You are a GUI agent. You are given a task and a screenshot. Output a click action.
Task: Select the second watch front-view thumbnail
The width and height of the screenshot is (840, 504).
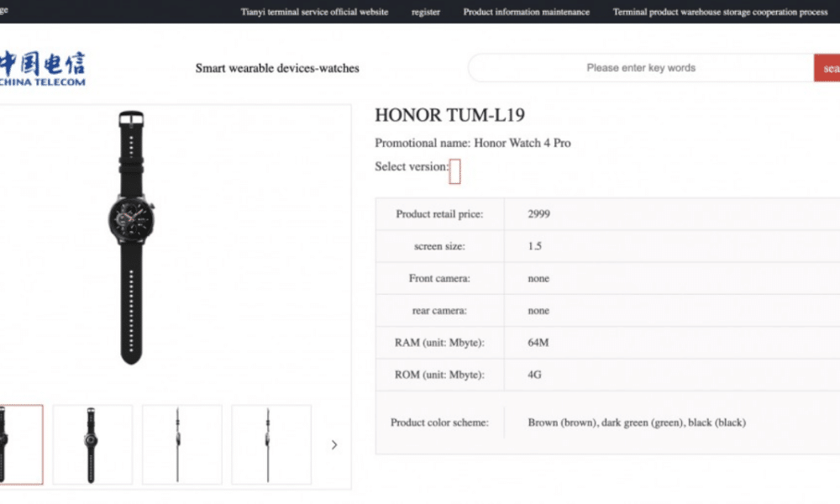click(92, 444)
